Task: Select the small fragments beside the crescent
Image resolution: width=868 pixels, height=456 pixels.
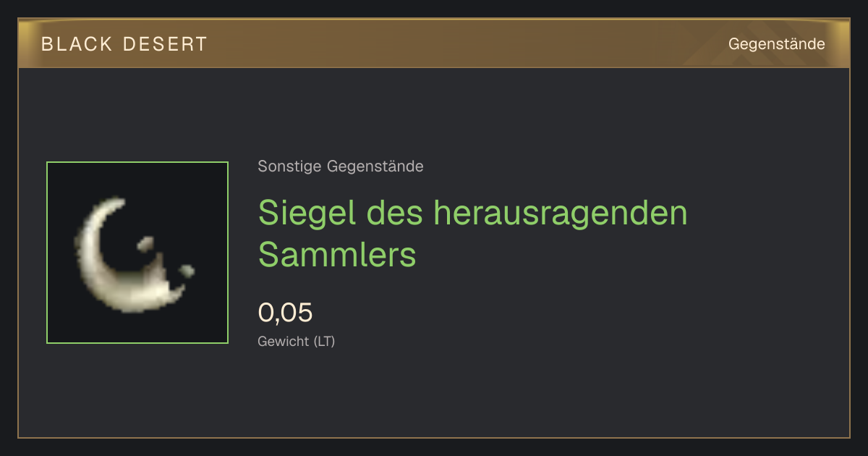Action: (x=168, y=258)
